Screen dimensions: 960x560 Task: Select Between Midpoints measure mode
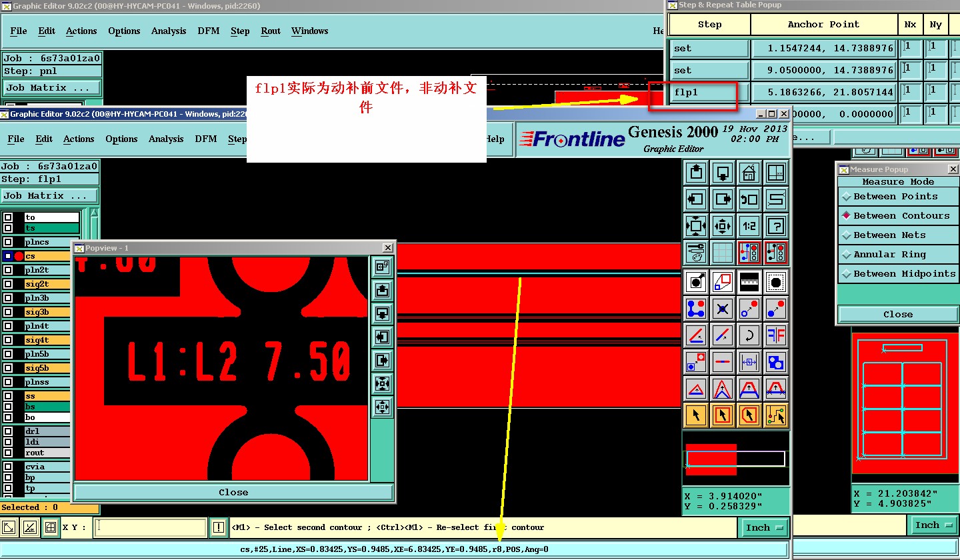(x=898, y=274)
